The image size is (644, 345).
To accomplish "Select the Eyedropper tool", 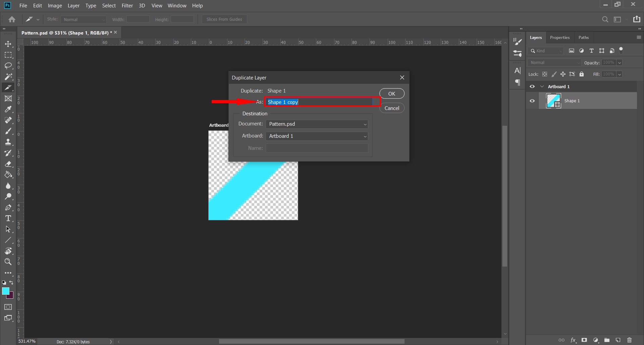I will pos(8,109).
